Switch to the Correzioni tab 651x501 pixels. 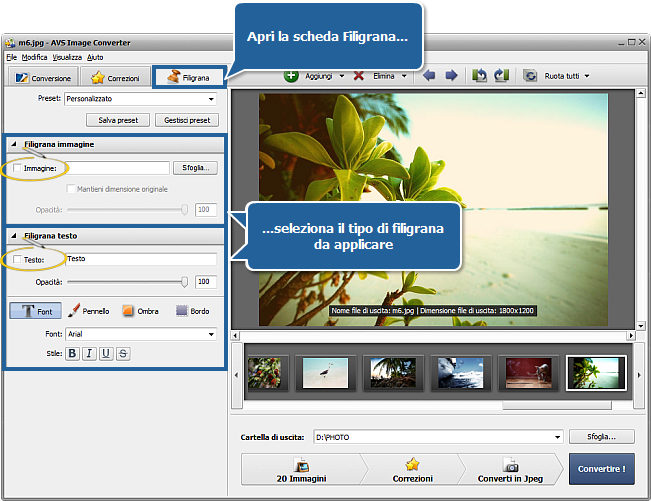[114, 77]
